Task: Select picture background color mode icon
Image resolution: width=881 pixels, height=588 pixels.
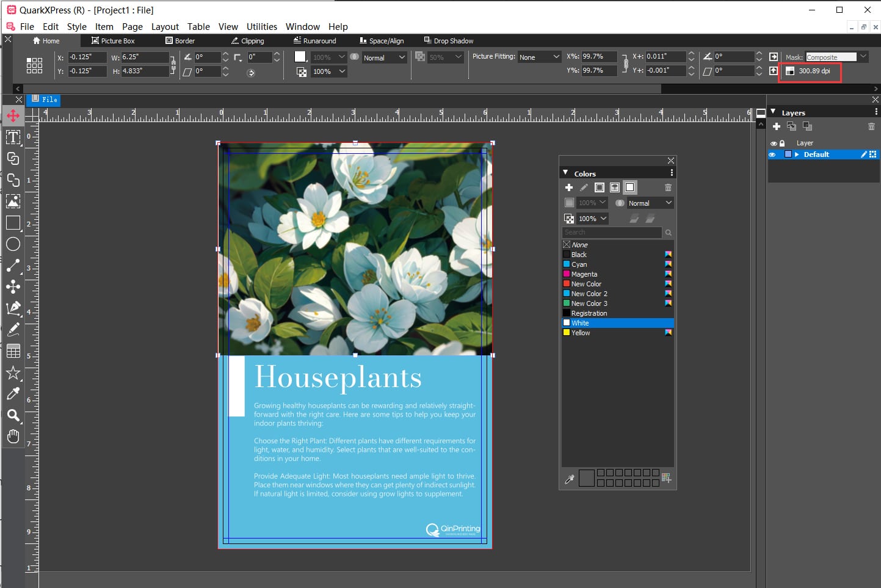Action: click(615, 187)
